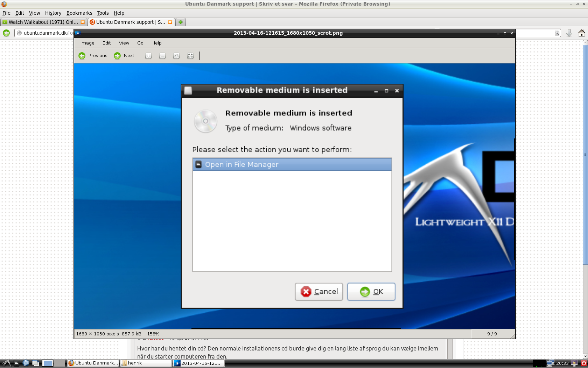Zoom in on the image with the plus icon

148,56
